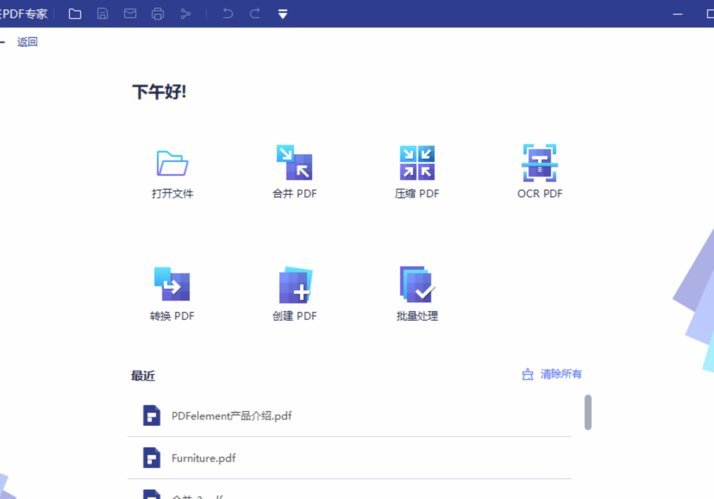Open the quick access dropdown arrow
This screenshot has height=499, width=714.
click(283, 14)
